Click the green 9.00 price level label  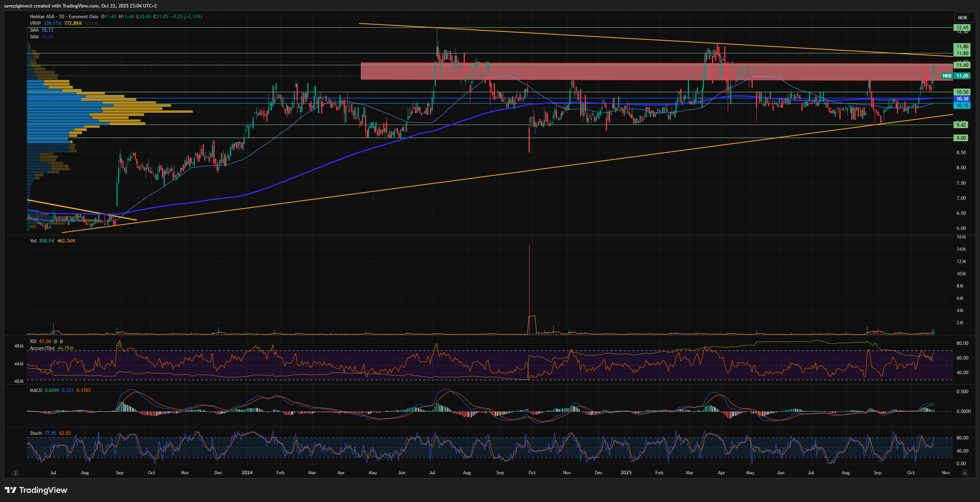tap(961, 138)
